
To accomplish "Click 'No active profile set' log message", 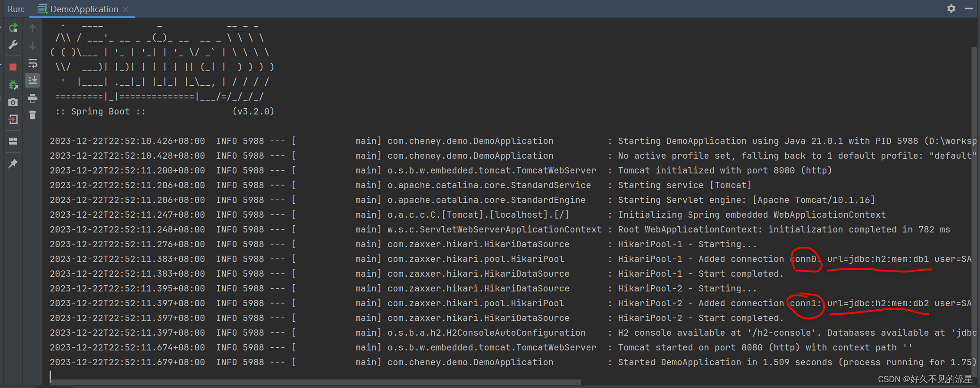I will 796,156.
